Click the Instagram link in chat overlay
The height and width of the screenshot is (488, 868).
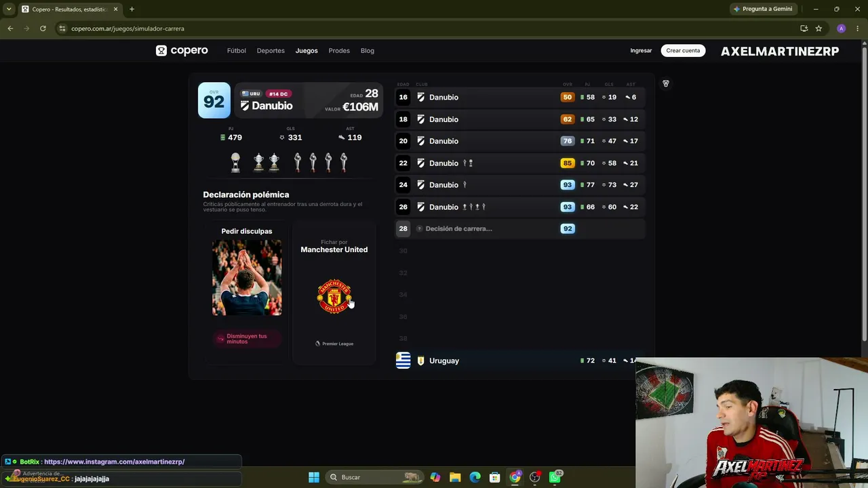click(x=114, y=462)
